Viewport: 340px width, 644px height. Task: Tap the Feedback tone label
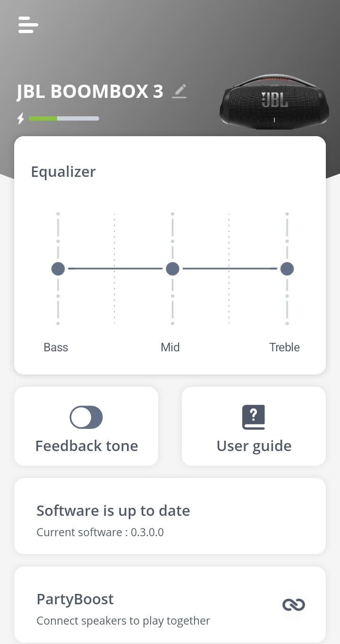86,446
